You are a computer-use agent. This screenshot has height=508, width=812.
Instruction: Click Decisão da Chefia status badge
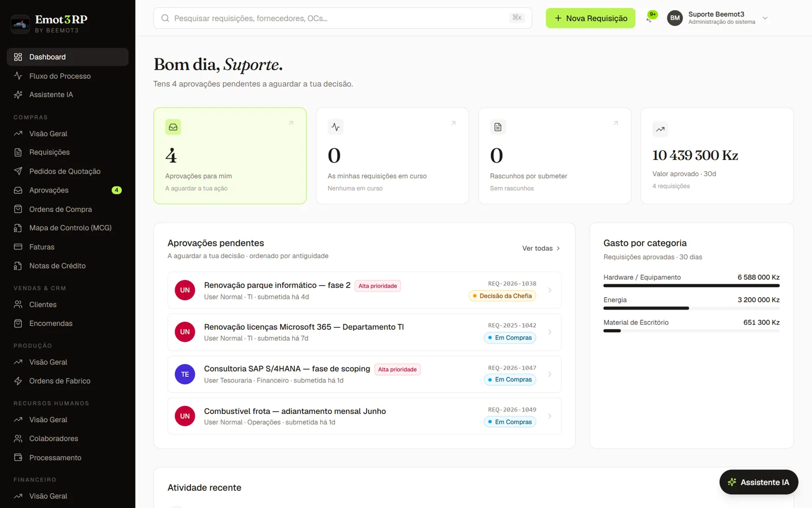pyautogui.click(x=502, y=296)
